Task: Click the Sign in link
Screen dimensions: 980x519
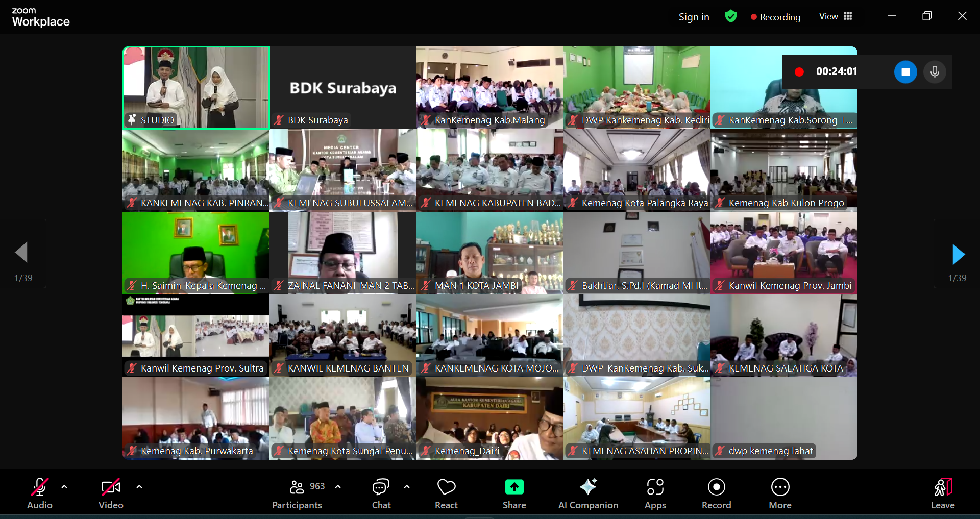Action: pos(694,17)
